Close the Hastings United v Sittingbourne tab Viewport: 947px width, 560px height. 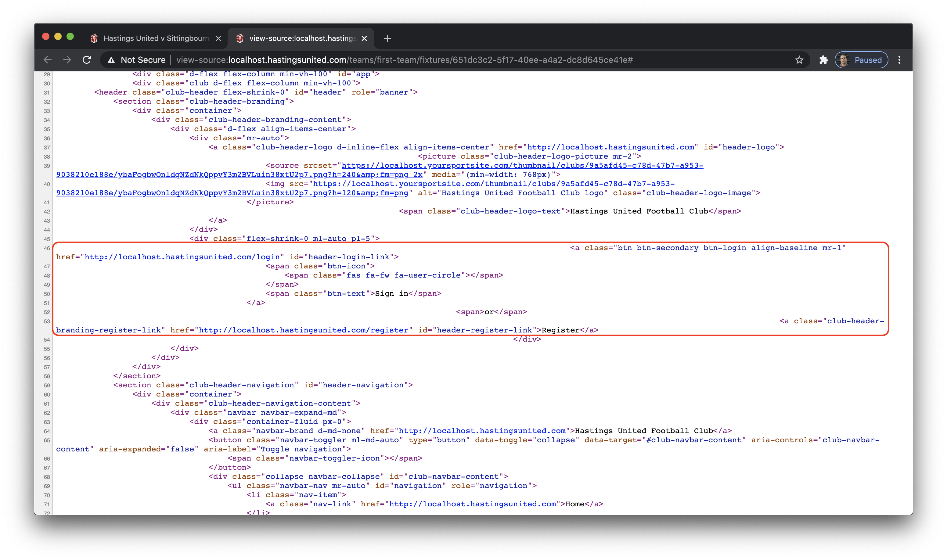(x=218, y=38)
